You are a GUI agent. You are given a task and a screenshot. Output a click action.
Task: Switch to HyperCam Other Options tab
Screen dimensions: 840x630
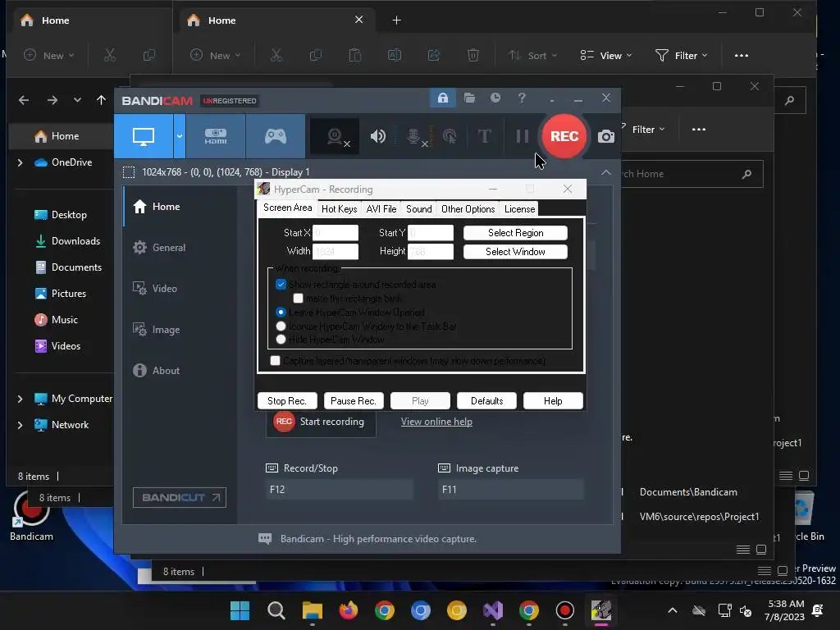tap(468, 209)
